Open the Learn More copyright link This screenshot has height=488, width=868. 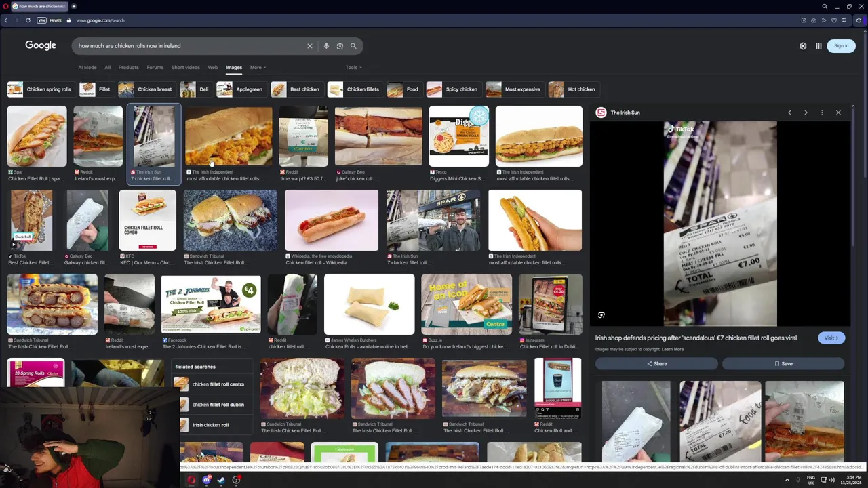pyautogui.click(x=673, y=350)
